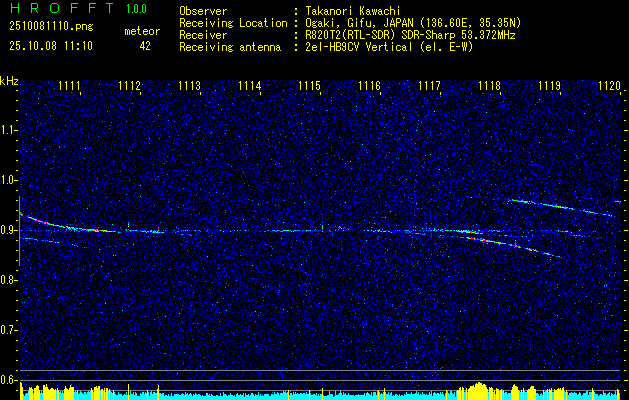Image resolution: width=629 pixels, height=400 pixels.
Task: Click the 1.0 kHz axis value
Action: pos(9,180)
